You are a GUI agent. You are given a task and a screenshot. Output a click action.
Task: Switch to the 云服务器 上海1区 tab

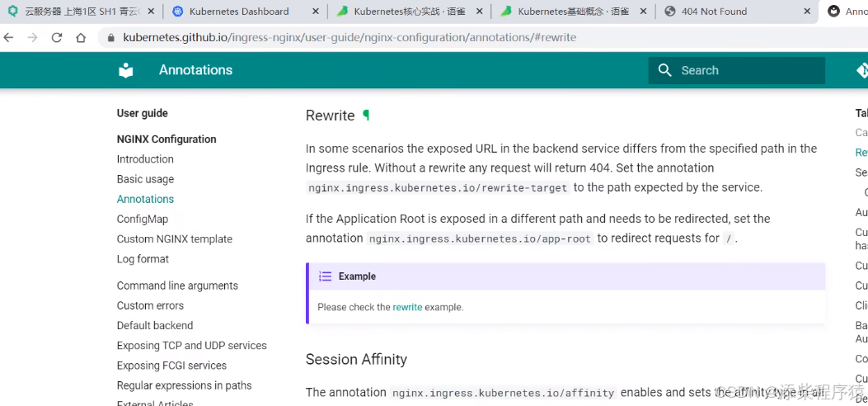82,11
